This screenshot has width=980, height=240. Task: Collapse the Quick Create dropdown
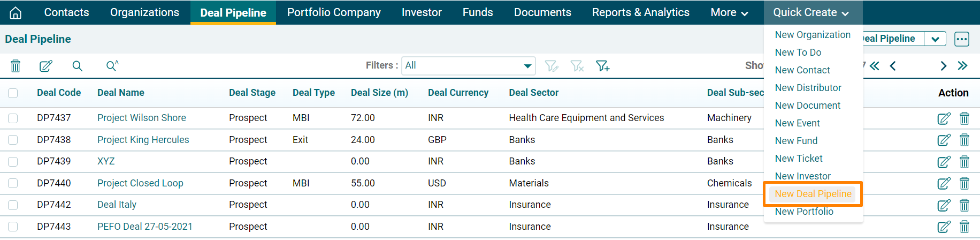811,12
